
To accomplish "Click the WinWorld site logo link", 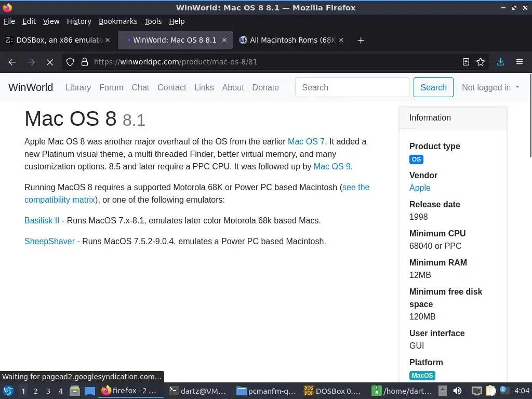I will coord(31,87).
